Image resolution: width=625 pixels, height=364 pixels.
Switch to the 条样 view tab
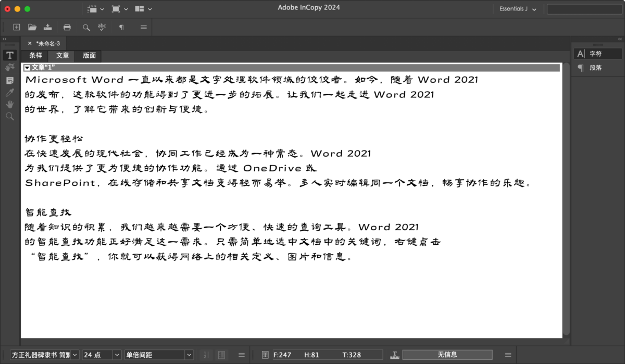pyautogui.click(x=35, y=56)
